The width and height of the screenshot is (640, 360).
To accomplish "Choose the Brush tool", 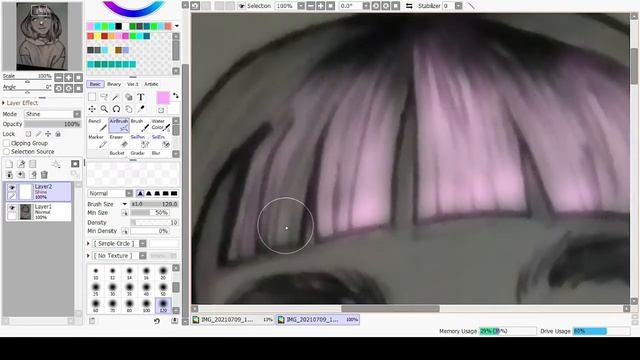I will point(140,125).
